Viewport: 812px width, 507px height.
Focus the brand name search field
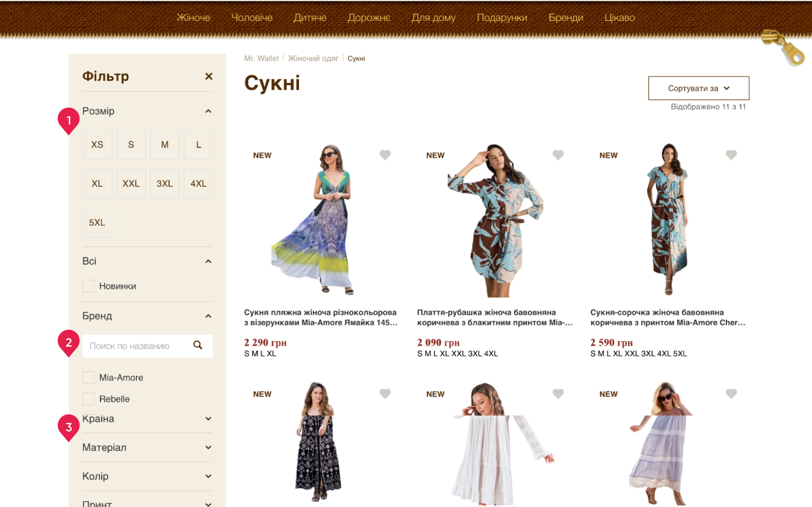pos(135,346)
